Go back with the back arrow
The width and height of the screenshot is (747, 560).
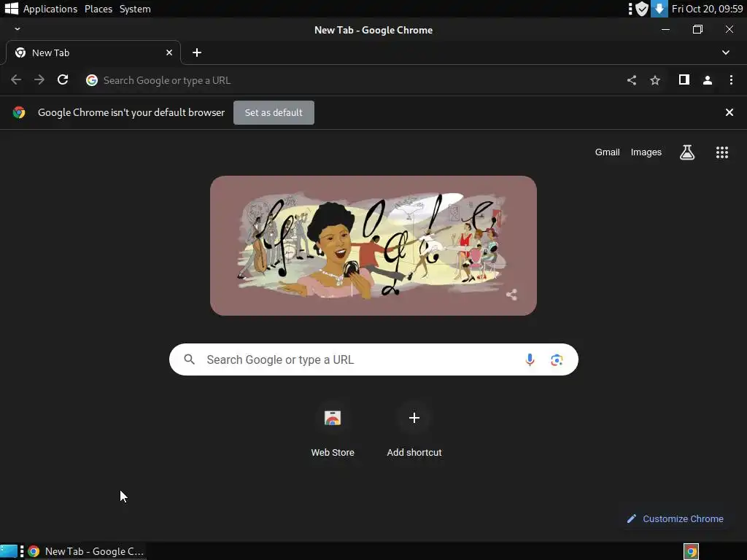[x=16, y=80]
